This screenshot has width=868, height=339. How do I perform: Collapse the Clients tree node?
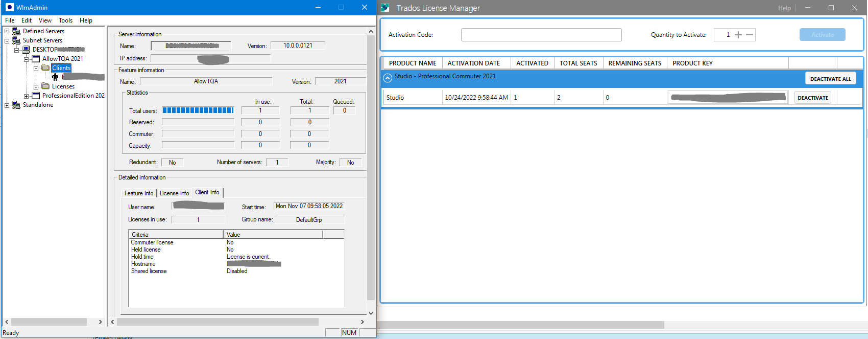[36, 69]
